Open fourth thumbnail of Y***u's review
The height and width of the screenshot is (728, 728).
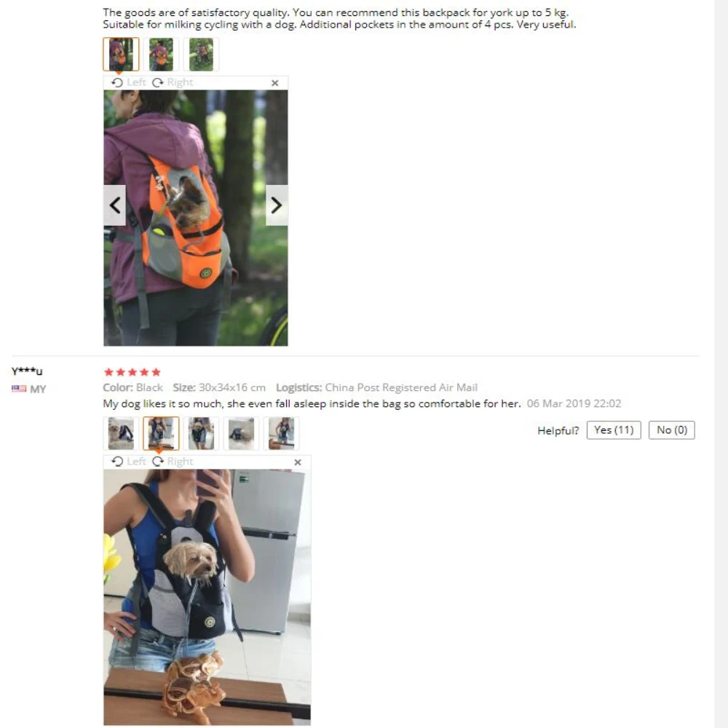tap(242, 434)
